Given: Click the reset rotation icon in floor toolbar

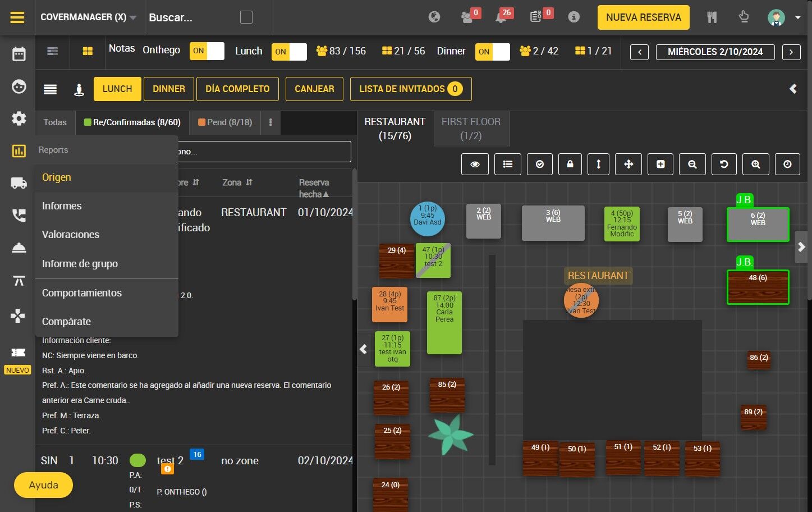Looking at the screenshot, I should pyautogui.click(x=724, y=164).
